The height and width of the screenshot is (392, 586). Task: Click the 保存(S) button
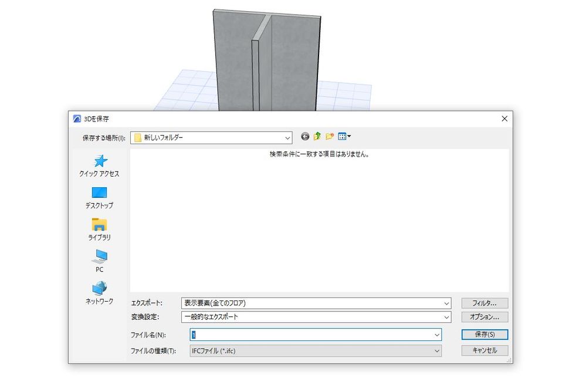click(x=485, y=334)
